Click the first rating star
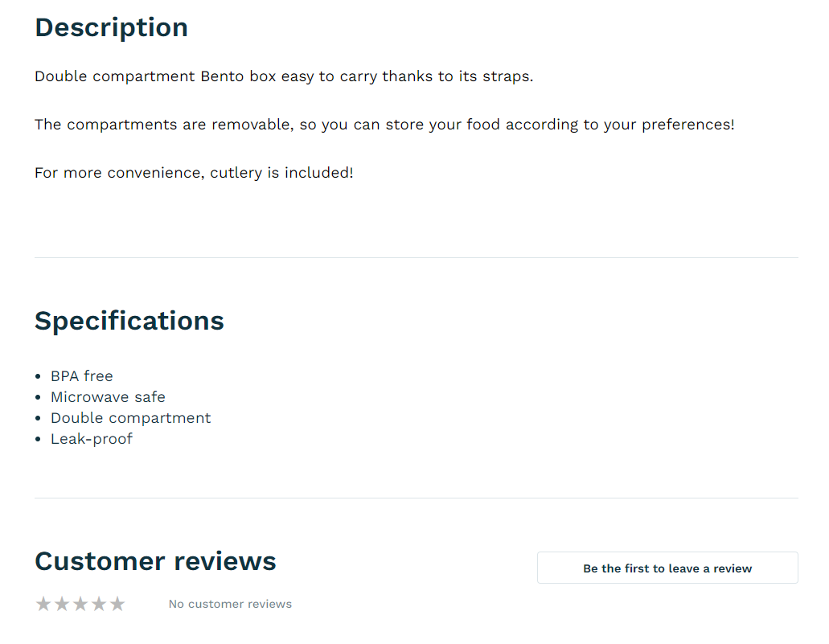Image resolution: width=829 pixels, height=644 pixels. pos(43,604)
